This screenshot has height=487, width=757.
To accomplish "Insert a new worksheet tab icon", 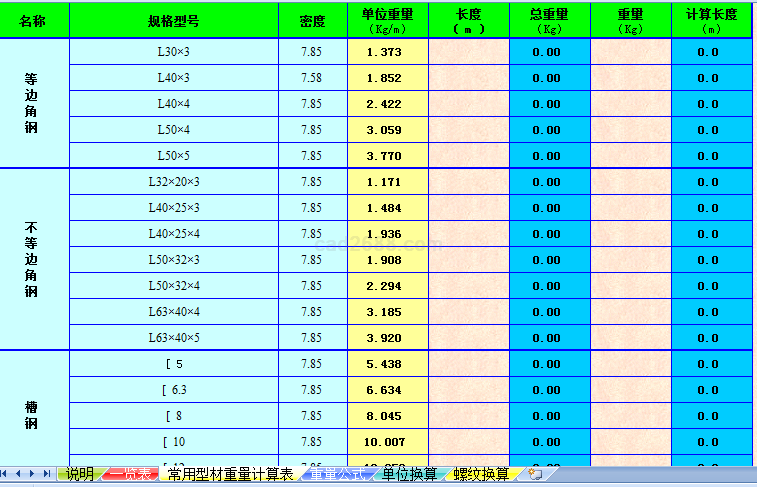I will tap(536, 474).
